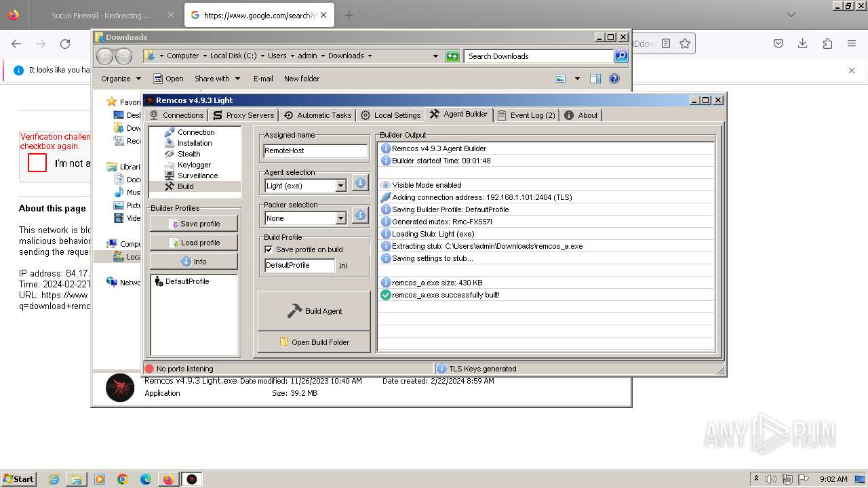This screenshot has height=488, width=868.
Task: Bookmark the page with the star icon
Action: coord(685,43)
